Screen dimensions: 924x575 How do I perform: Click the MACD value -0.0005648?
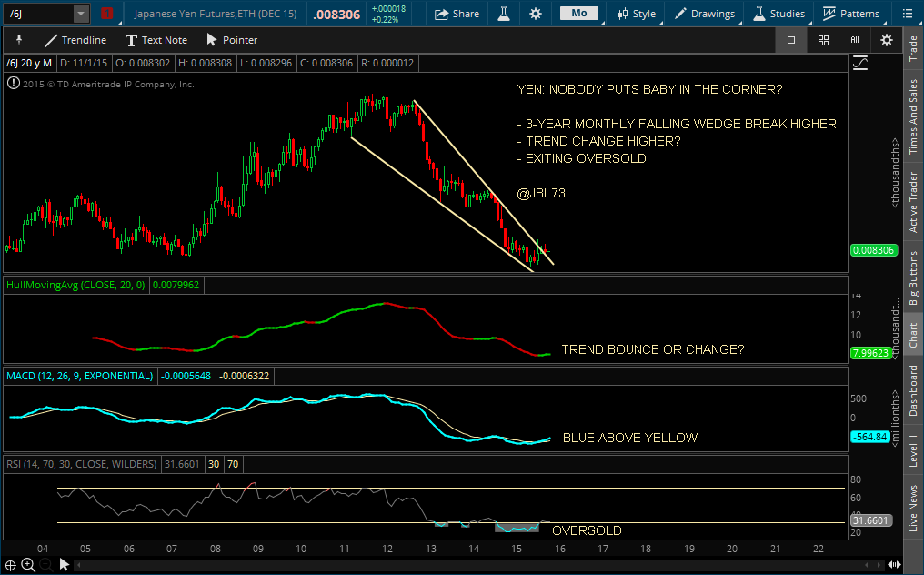pos(186,376)
